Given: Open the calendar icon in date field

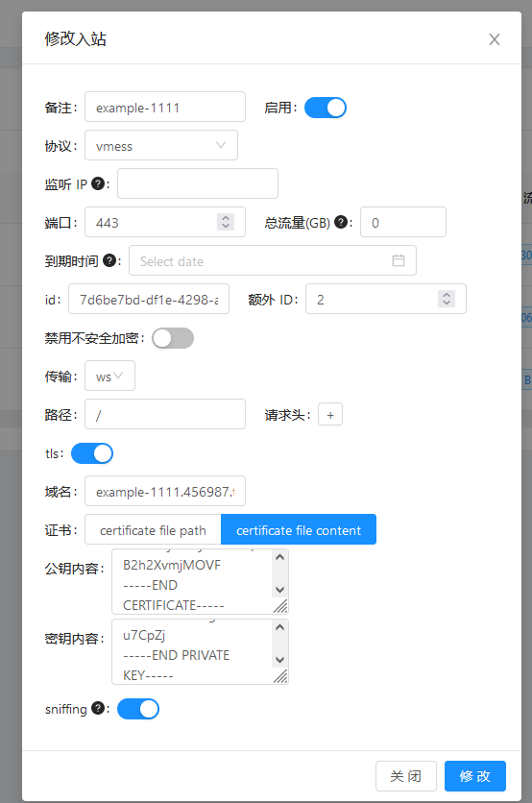Looking at the screenshot, I should [x=399, y=260].
